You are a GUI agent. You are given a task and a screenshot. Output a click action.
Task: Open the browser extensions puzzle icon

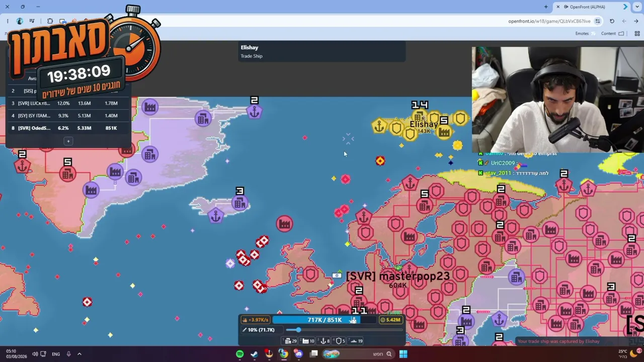50,21
